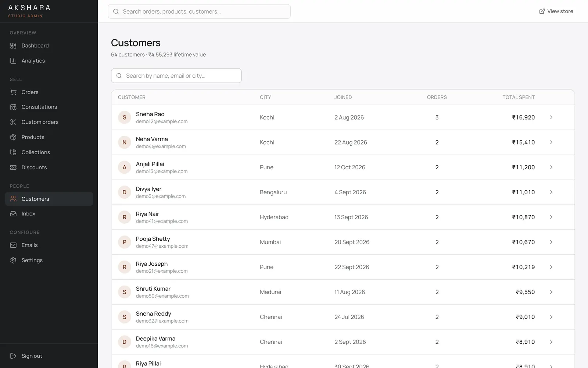
Task: Click the Sign out arrow icon
Action: pos(13,356)
